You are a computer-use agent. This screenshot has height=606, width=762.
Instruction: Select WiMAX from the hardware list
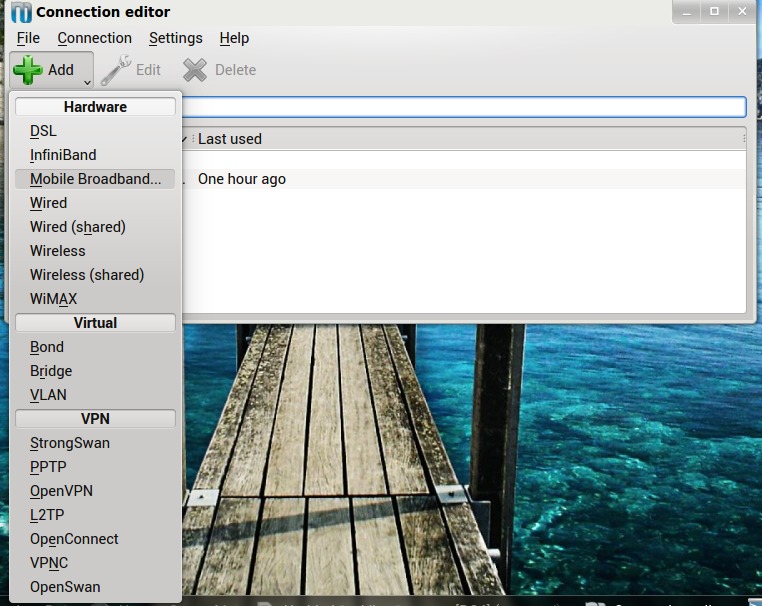[x=53, y=299]
